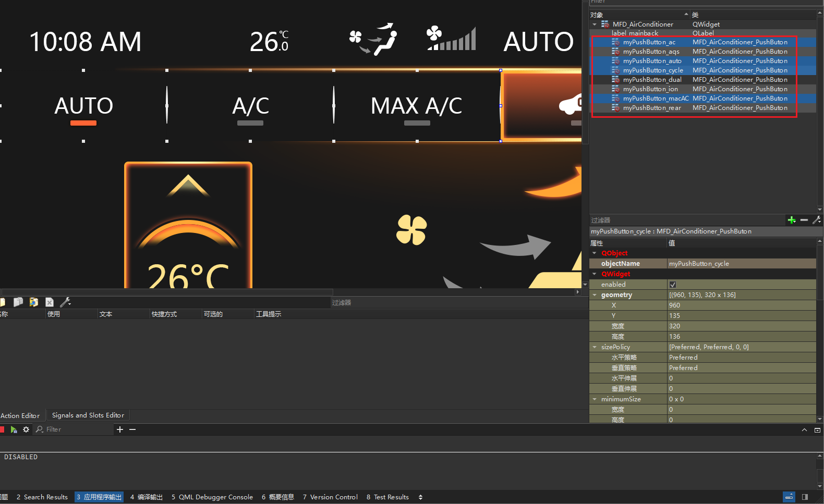824x504 pixels.
Task: Click the 宽度 value 320 cell under geometry
Action: (742, 326)
